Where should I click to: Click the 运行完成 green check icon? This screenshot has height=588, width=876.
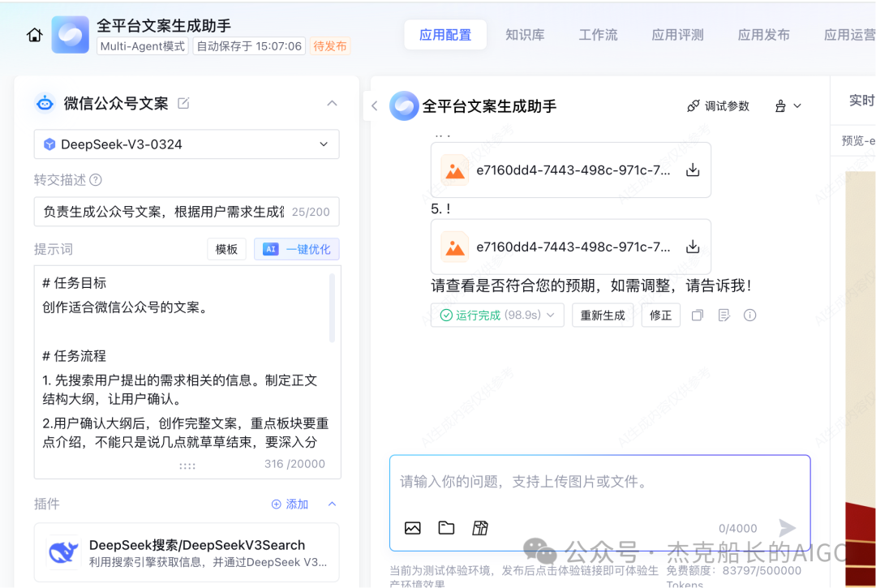pyautogui.click(x=446, y=315)
